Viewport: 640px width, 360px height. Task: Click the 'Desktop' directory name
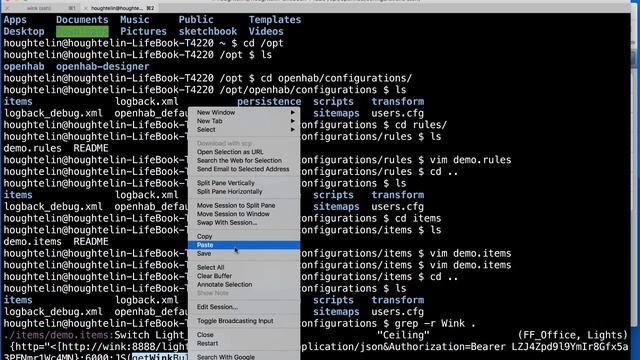[24, 31]
